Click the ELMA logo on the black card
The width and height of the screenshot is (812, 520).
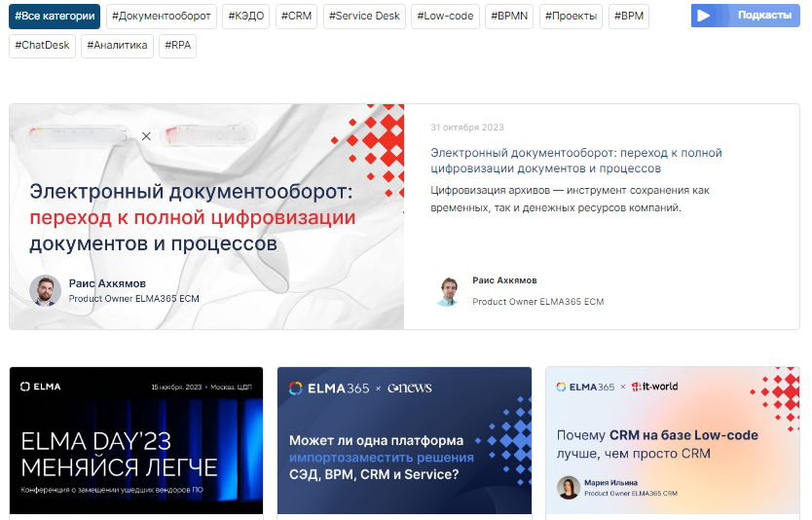(40, 387)
